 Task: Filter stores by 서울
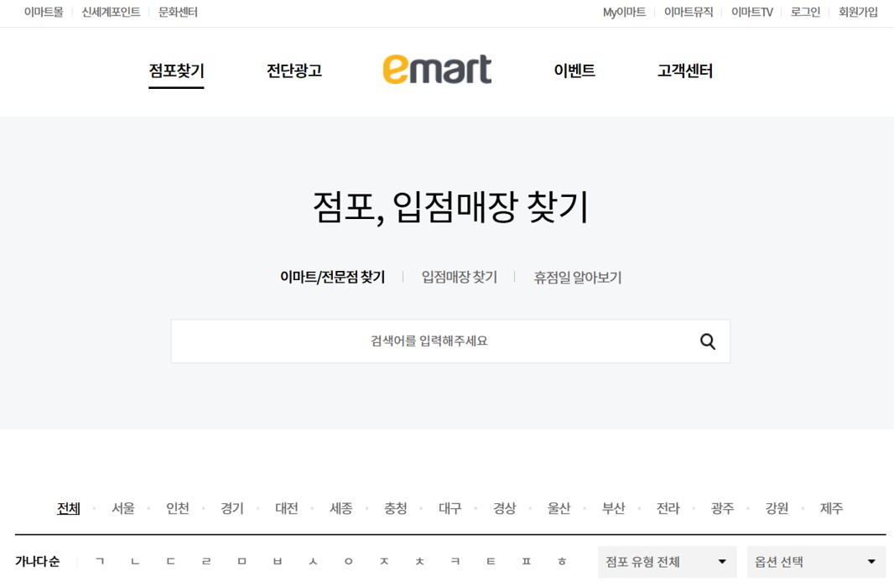123,508
